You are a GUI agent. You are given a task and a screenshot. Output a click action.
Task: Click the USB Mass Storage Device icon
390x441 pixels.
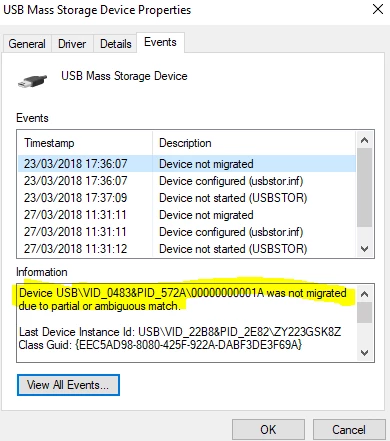32,81
